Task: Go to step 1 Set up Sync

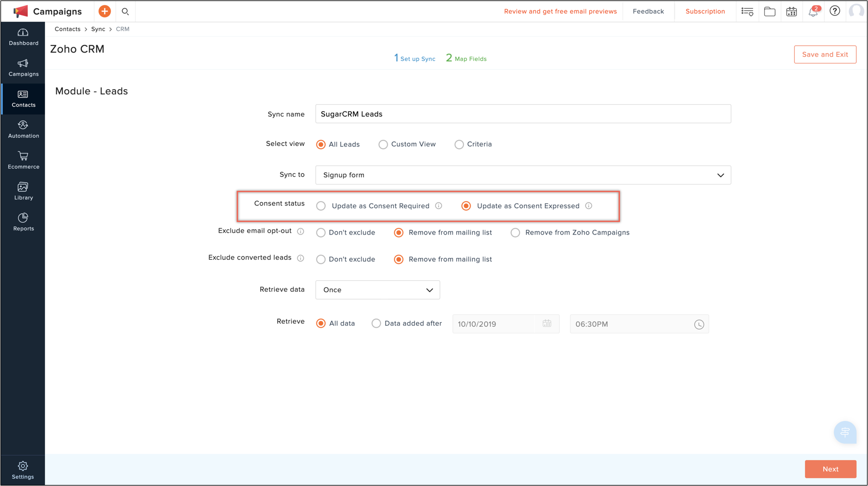Action: coord(415,58)
